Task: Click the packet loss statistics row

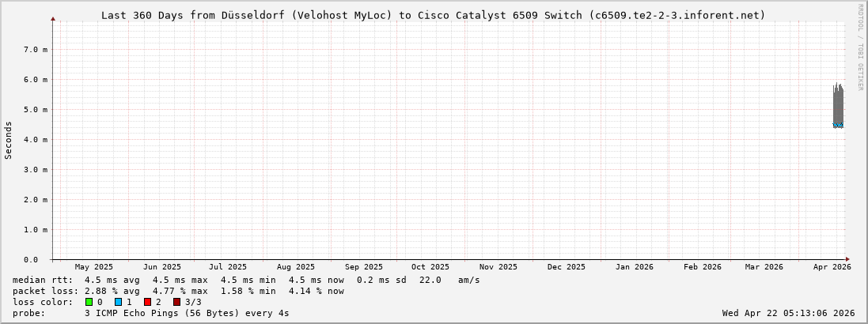Action: coord(178,291)
